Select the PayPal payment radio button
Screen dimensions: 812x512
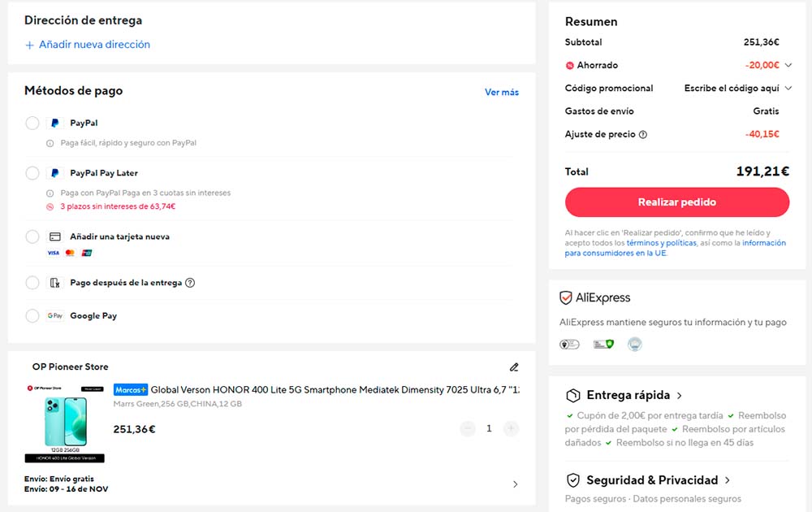32,124
